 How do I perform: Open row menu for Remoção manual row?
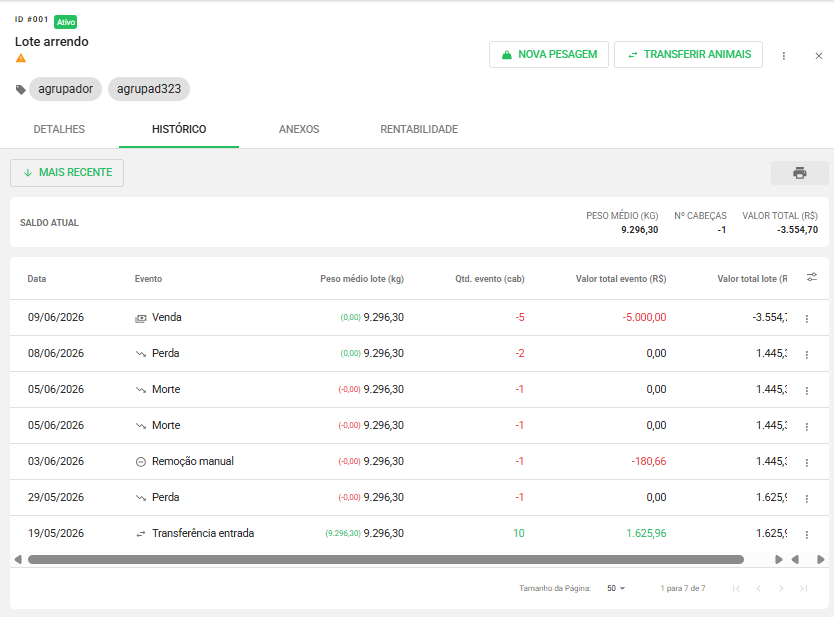pyautogui.click(x=807, y=462)
